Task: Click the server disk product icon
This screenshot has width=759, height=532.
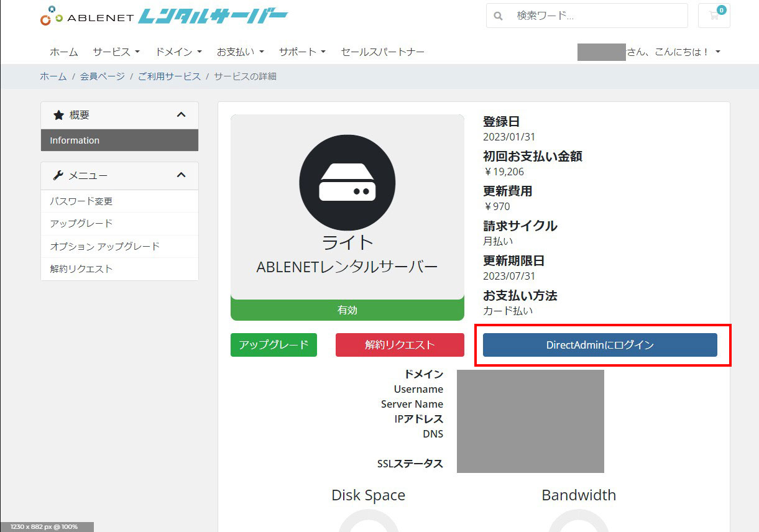Action: click(x=347, y=183)
